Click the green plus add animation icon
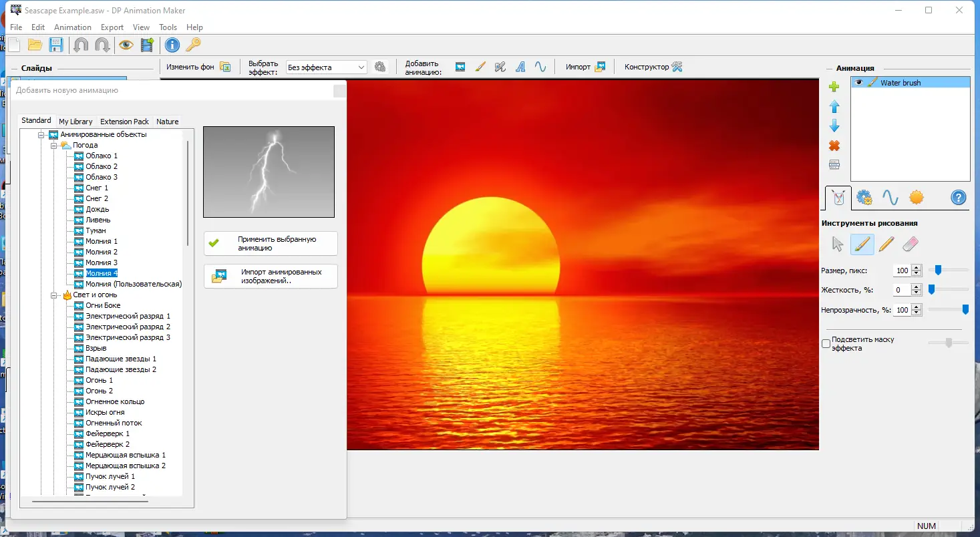Viewport: 980px width, 537px height. 834,87
